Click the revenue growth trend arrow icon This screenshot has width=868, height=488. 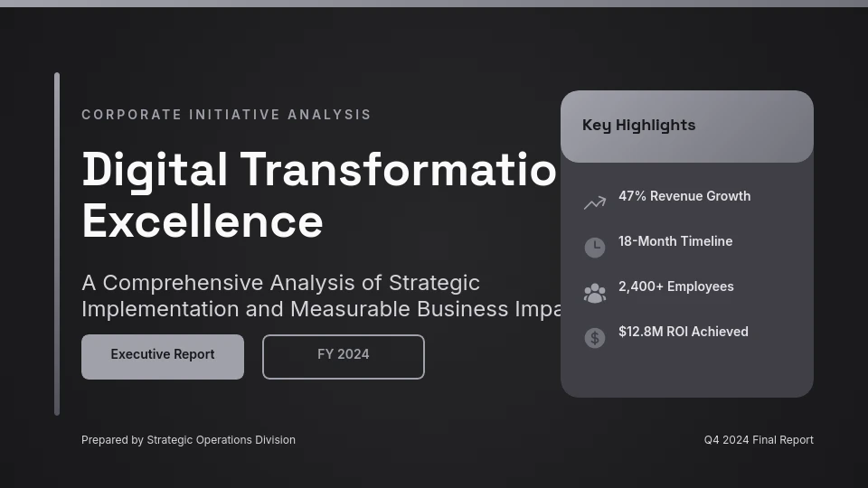tap(594, 202)
